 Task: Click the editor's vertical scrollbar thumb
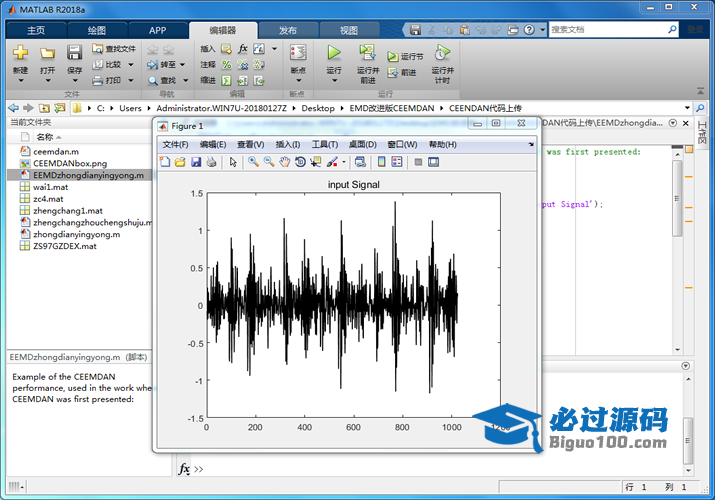[678, 198]
